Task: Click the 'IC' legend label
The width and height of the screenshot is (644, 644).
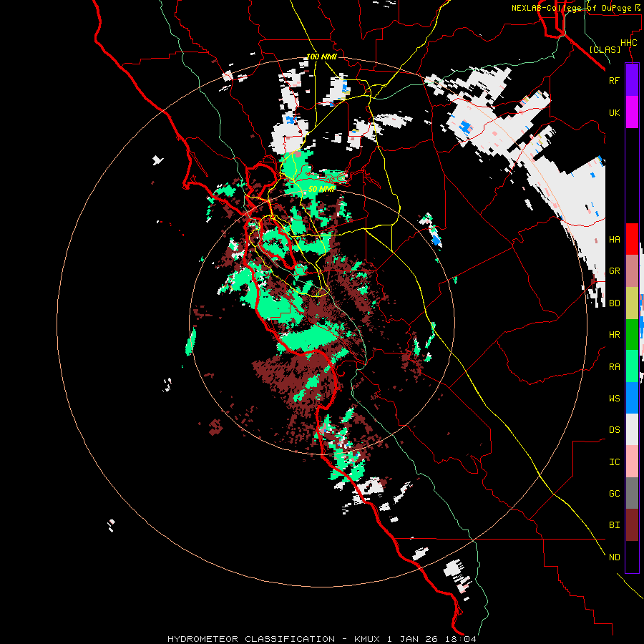Action: 614,462
